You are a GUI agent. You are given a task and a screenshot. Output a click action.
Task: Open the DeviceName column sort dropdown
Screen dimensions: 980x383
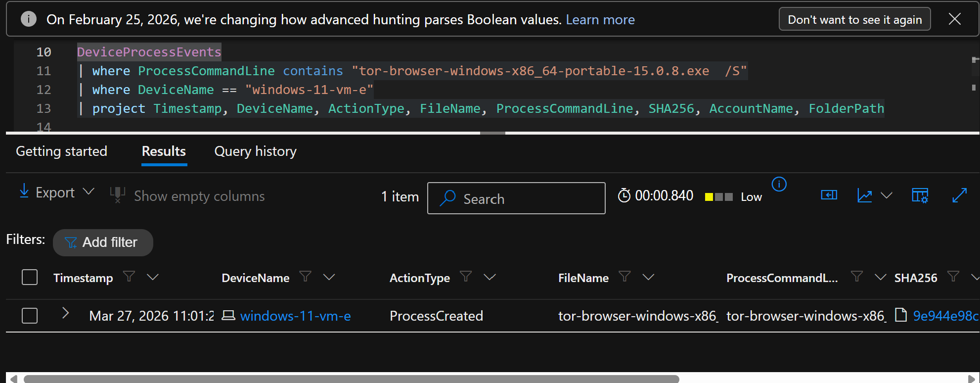(x=329, y=277)
